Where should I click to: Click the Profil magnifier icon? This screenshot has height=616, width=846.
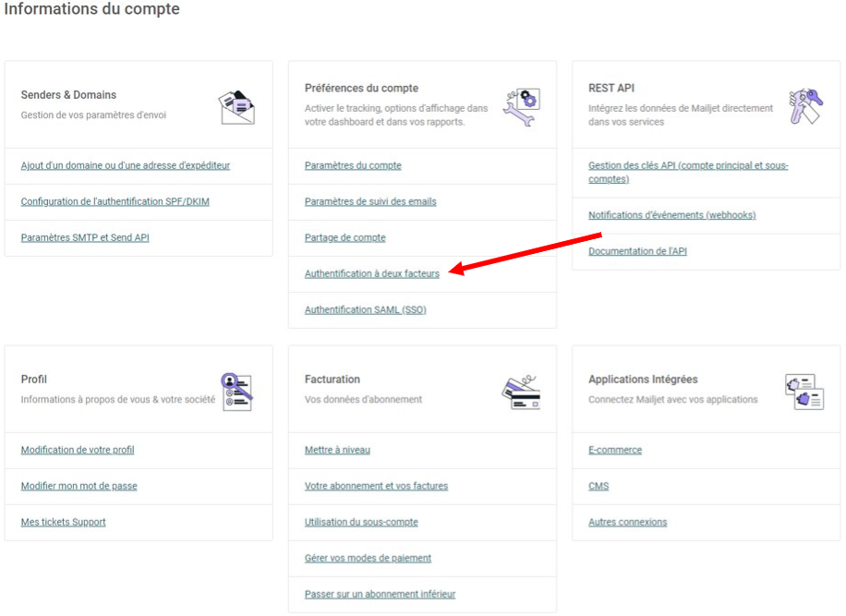236,392
